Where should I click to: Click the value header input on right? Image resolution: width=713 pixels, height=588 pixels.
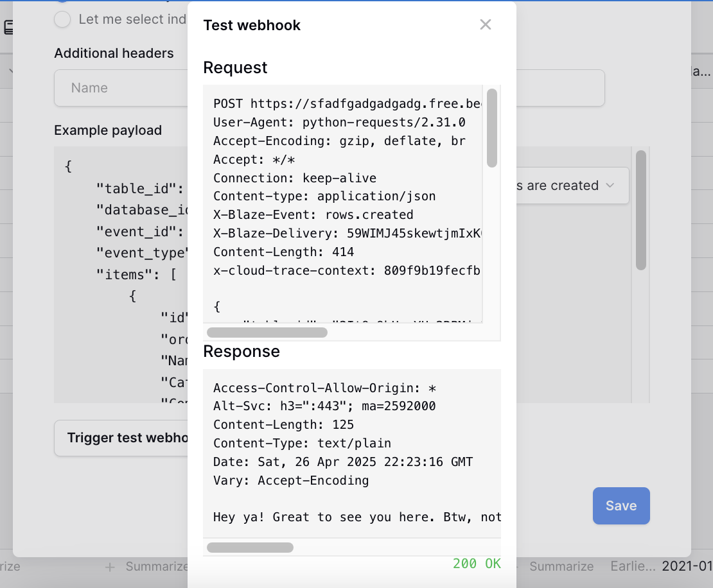(560, 88)
